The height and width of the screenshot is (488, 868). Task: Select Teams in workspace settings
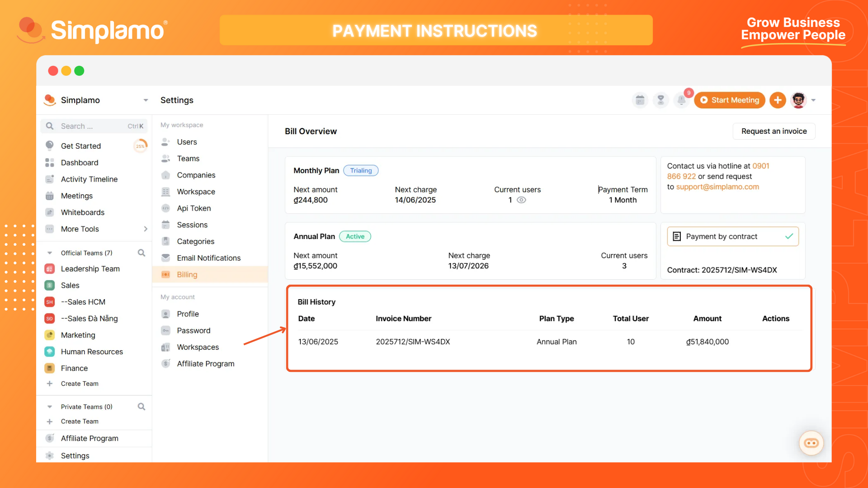(x=188, y=159)
